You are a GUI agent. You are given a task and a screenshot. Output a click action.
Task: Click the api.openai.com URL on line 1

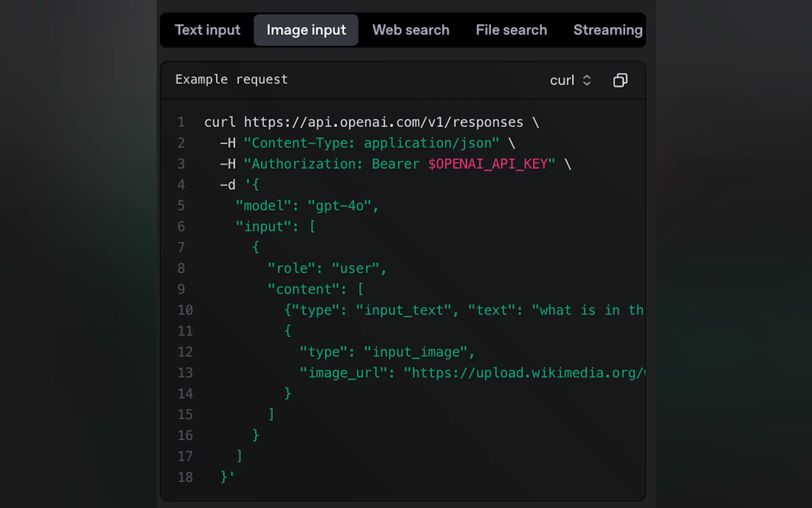383,122
